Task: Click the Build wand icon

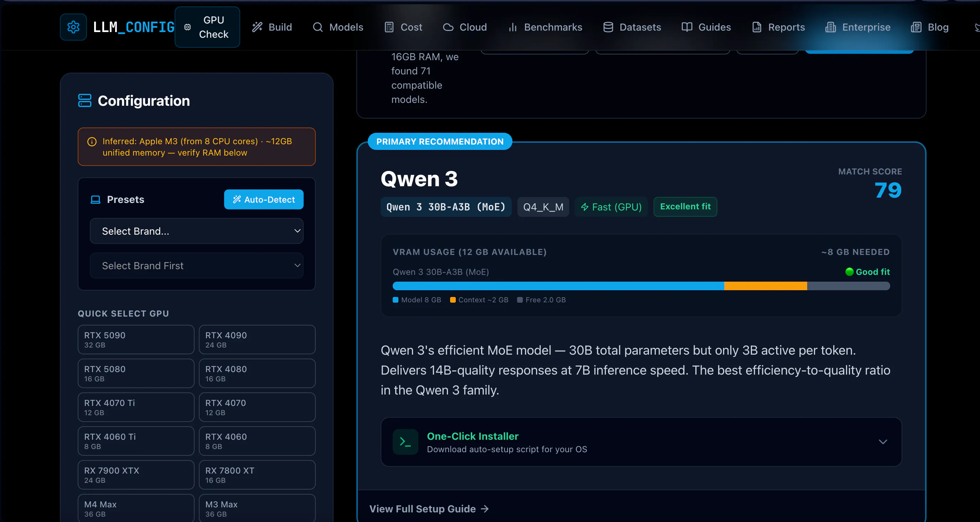Action: click(x=258, y=27)
